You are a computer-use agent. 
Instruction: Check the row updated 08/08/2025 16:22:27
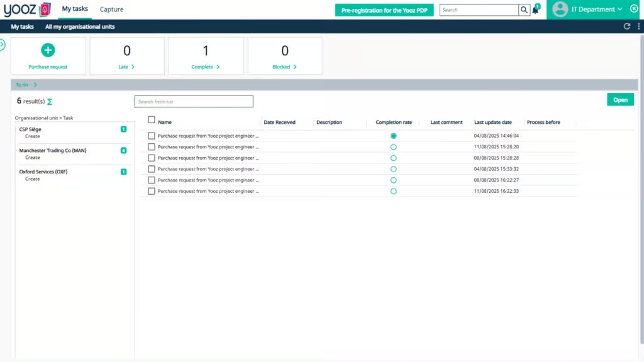(x=152, y=180)
